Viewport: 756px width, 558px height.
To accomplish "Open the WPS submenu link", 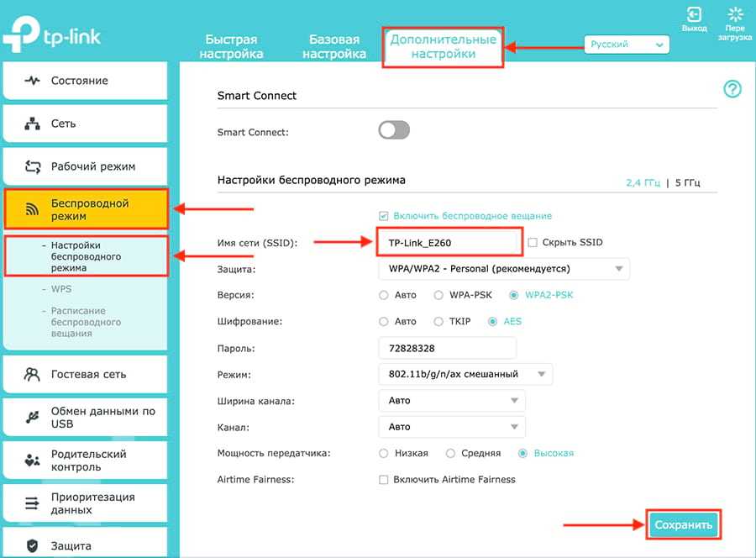I will pos(62,289).
